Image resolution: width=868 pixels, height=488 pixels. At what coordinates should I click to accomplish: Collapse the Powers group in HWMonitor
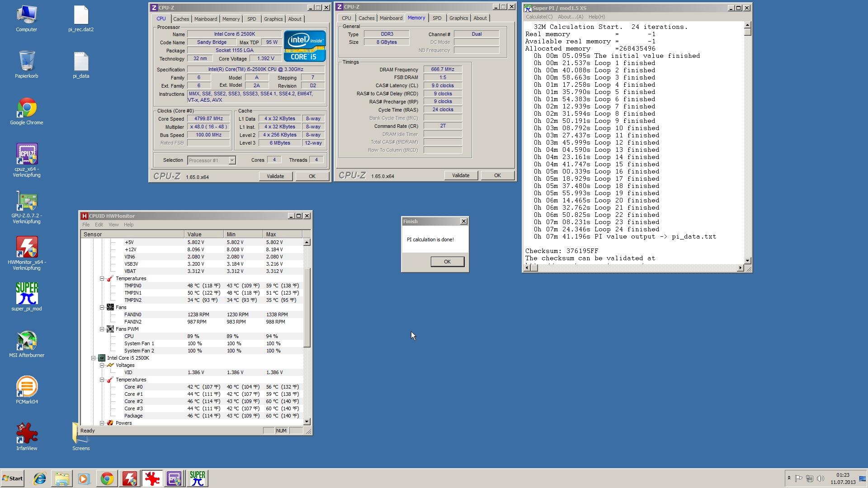click(x=102, y=423)
